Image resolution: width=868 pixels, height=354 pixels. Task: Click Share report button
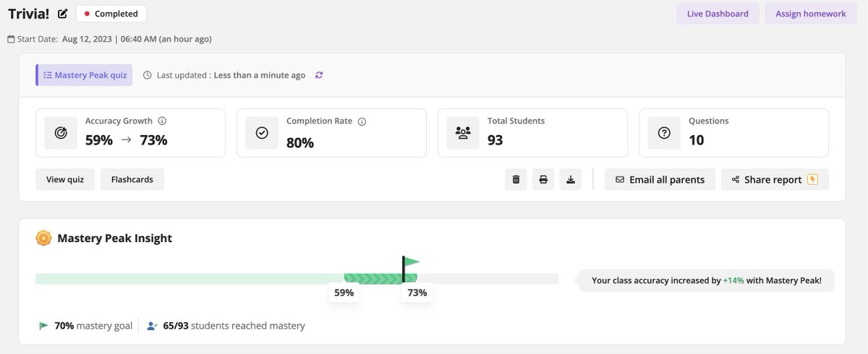point(775,179)
